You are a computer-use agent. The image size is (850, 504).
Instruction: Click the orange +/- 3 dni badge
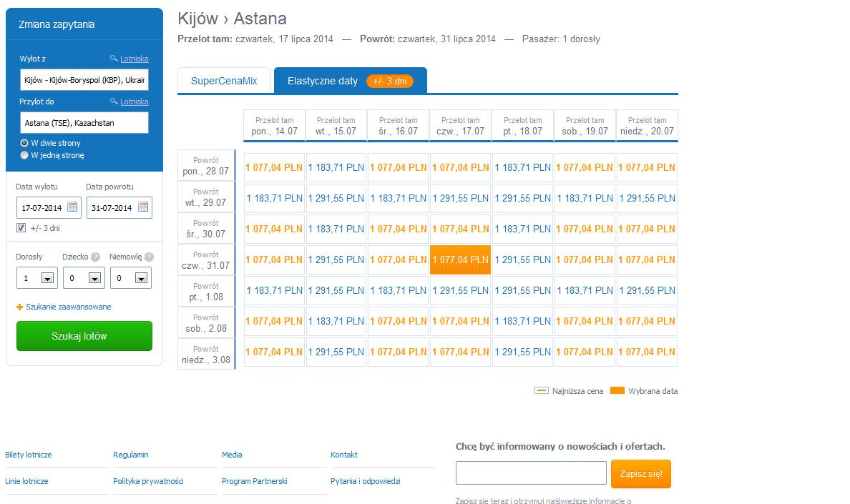click(390, 81)
